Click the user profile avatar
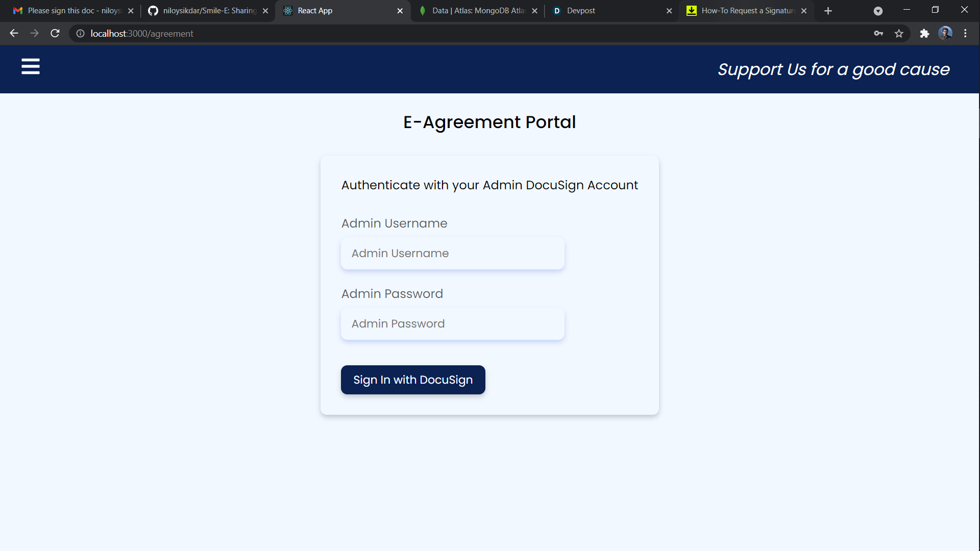The image size is (980, 551). (x=945, y=34)
